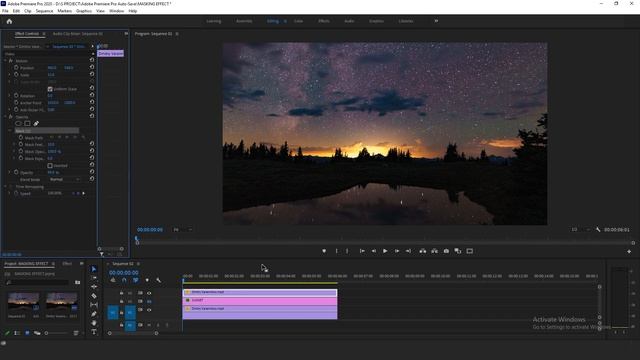Lock the top video track
Screen dimensions: 640x360
121,293
